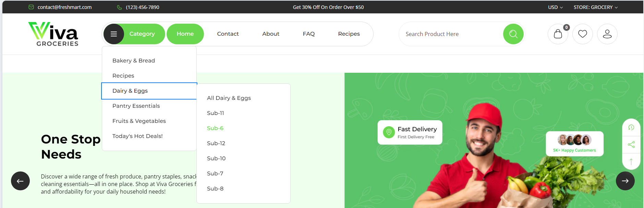Click the 5K+ Happy Customers avatars card
644x208 pixels.
pyautogui.click(x=574, y=144)
